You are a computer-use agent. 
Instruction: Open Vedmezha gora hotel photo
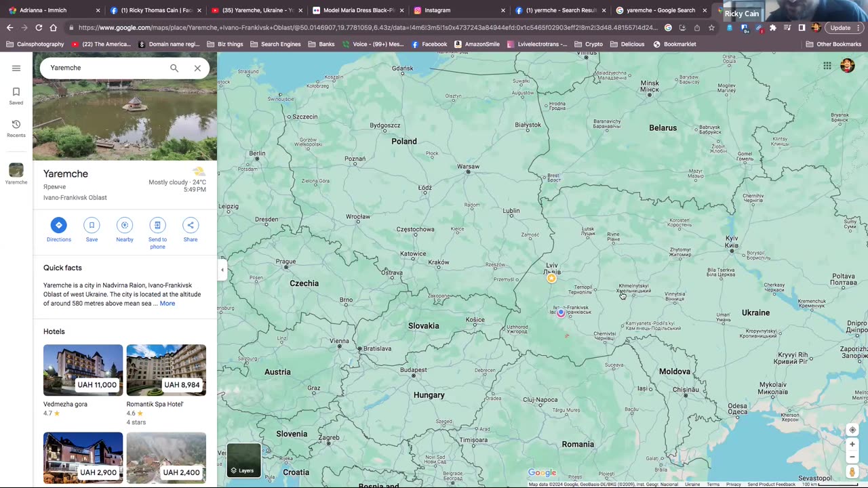[83, 370]
